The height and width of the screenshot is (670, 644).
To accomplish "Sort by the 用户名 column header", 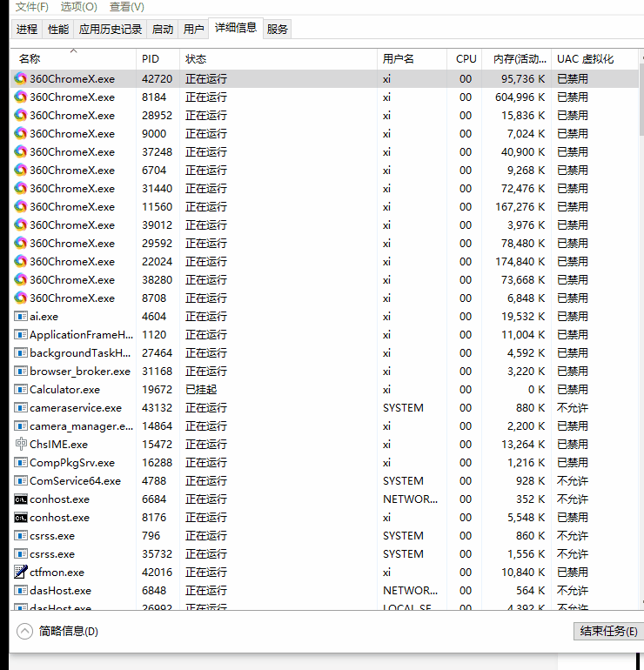I will pos(412,59).
